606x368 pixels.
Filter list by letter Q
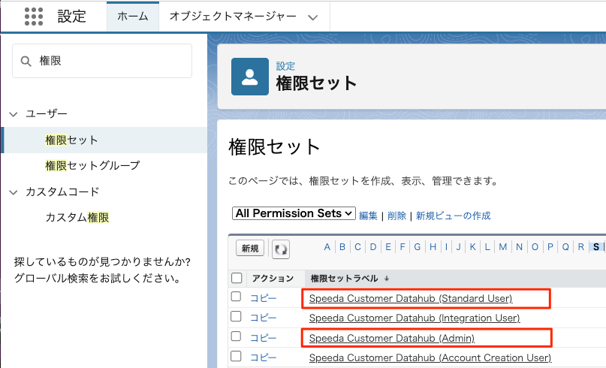[565, 247]
